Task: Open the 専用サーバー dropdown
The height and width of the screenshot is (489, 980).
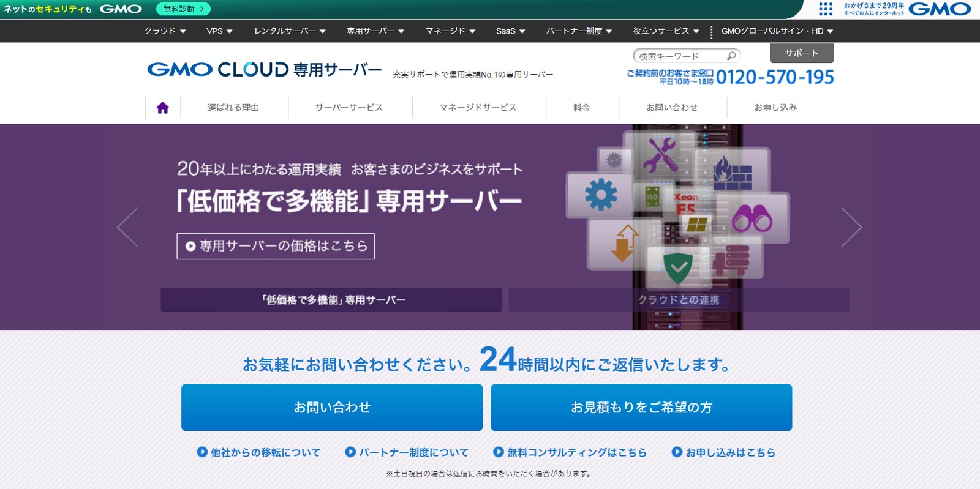Action: coord(375,31)
